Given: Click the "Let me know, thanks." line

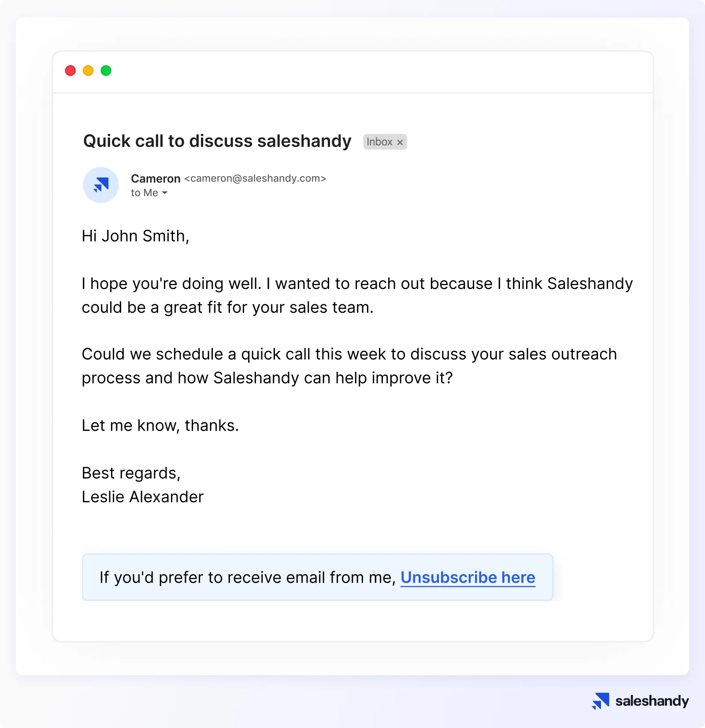Looking at the screenshot, I should (160, 426).
